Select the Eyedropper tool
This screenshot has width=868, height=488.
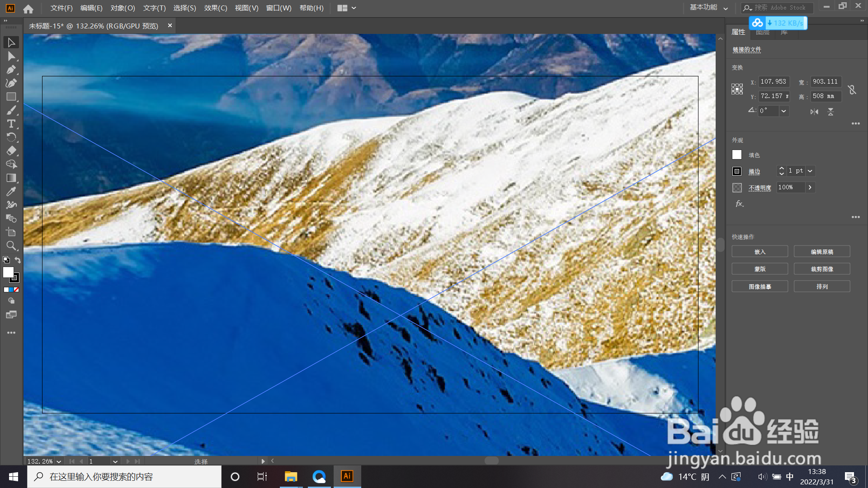coord(11,192)
